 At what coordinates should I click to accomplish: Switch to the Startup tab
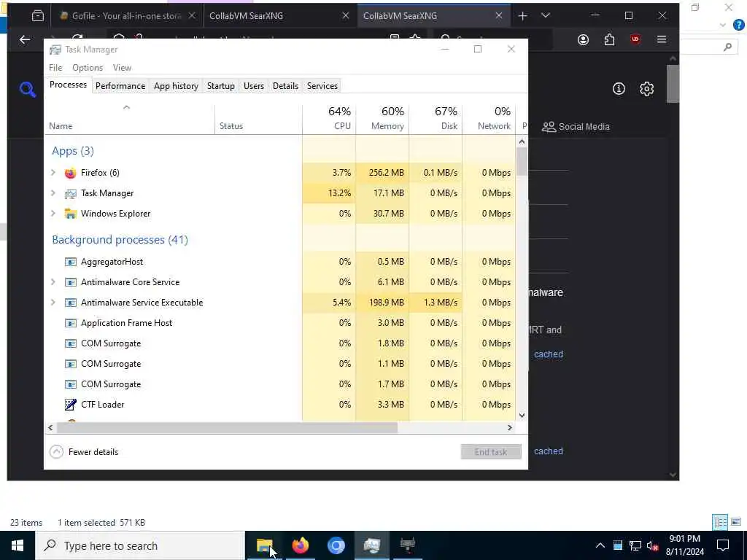[x=220, y=86]
